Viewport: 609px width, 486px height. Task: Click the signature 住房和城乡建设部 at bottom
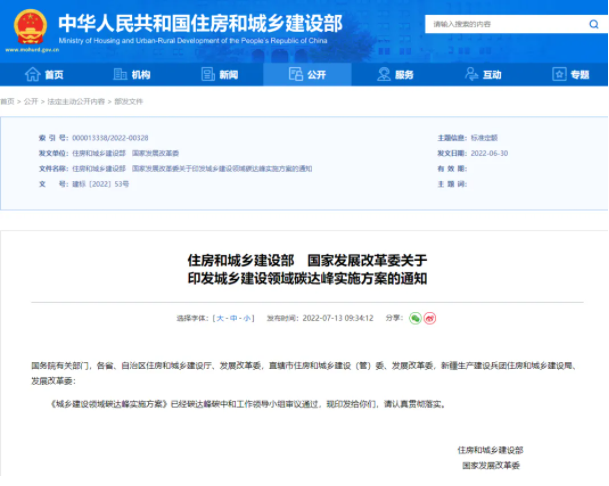click(491, 450)
